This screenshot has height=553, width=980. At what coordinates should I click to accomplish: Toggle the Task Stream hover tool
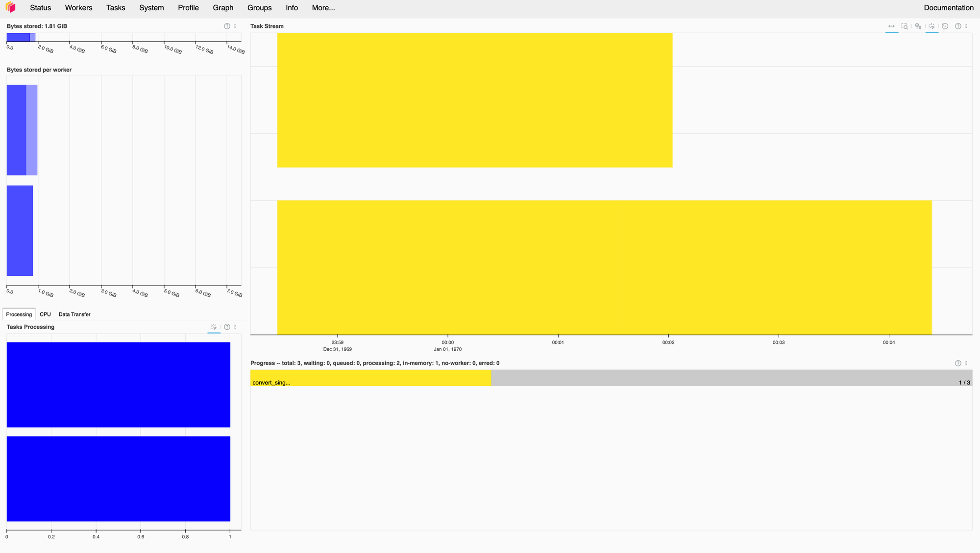pos(931,26)
